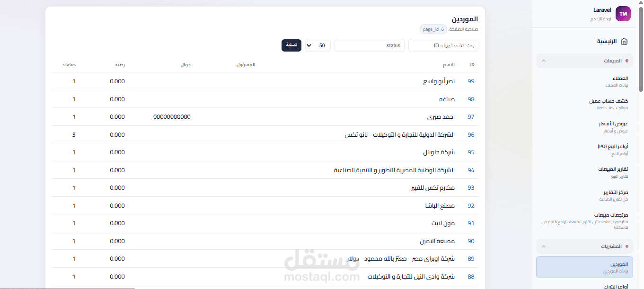
Task: Select supplier name شركة جلوبال
Action: (x=439, y=152)
